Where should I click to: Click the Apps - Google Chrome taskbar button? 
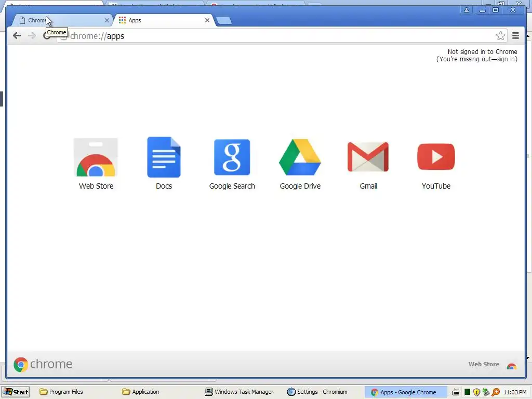[405, 392]
